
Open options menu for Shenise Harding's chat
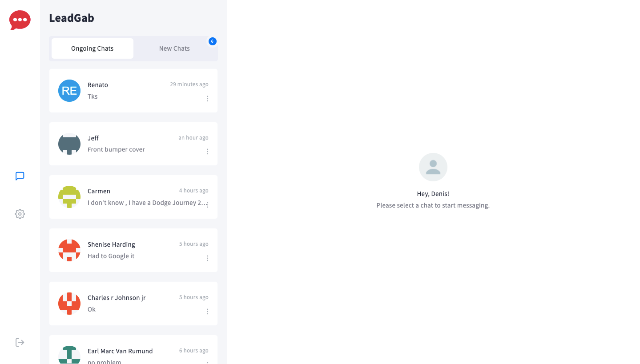pyautogui.click(x=207, y=258)
